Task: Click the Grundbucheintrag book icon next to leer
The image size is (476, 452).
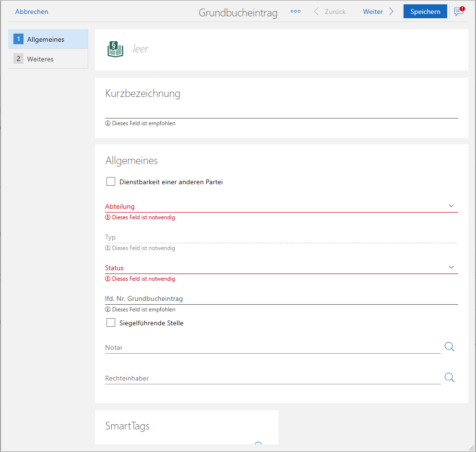Action: tap(115, 49)
